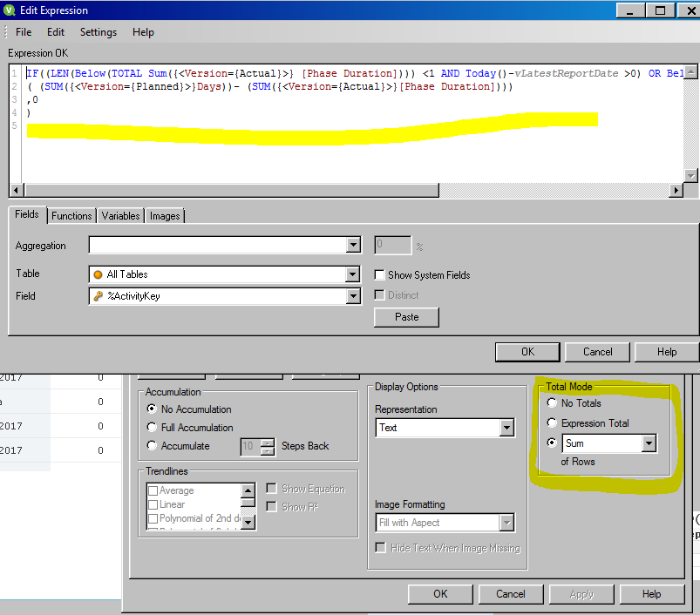Viewport: 700px width, 615px height.
Task: Expand the Table dropdown showing All Tables
Action: [x=353, y=274]
